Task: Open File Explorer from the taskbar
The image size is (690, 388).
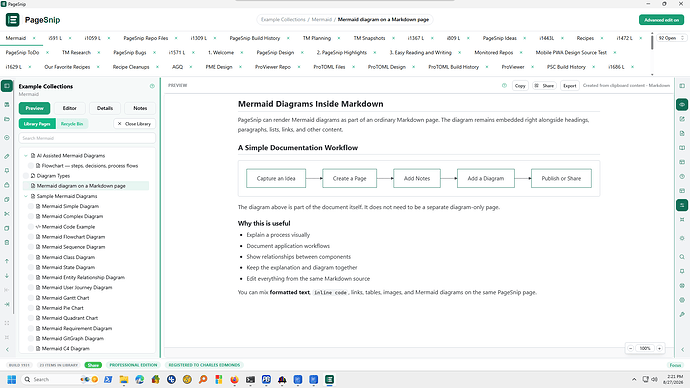Action: [x=124, y=379]
